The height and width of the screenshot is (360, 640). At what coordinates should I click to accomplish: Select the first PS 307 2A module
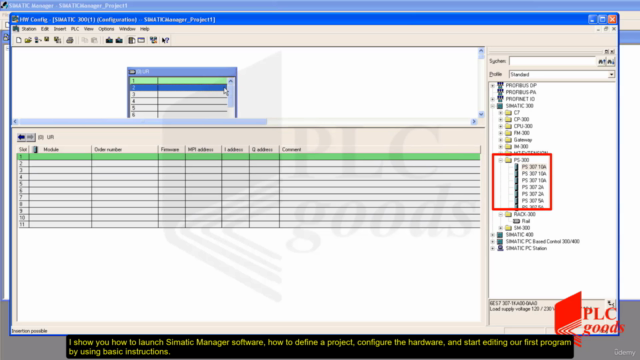pos(533,187)
